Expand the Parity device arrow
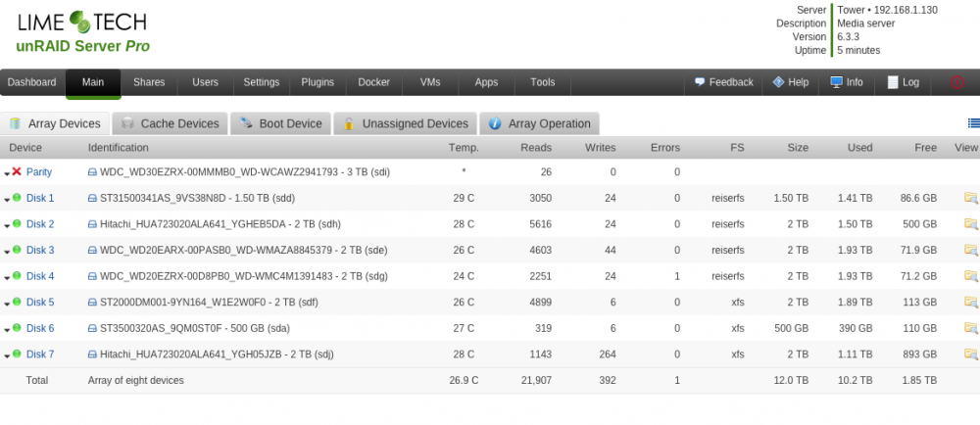Viewport: 980px width, 425px height. (x=8, y=173)
